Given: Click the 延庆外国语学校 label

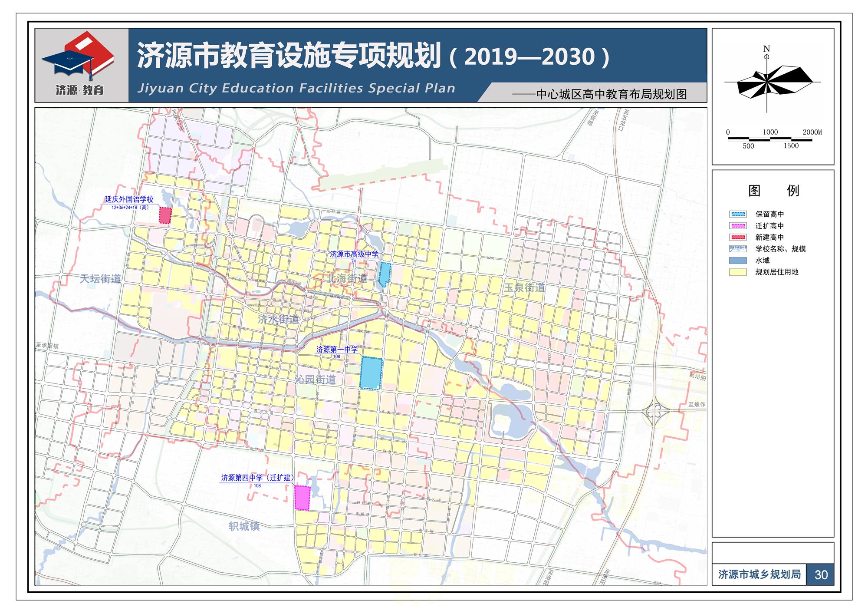Looking at the screenshot, I should pyautogui.click(x=129, y=199).
